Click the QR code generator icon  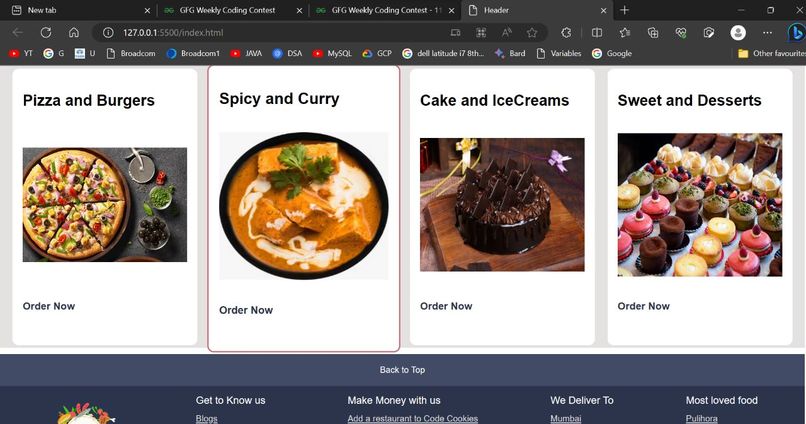coord(481,32)
